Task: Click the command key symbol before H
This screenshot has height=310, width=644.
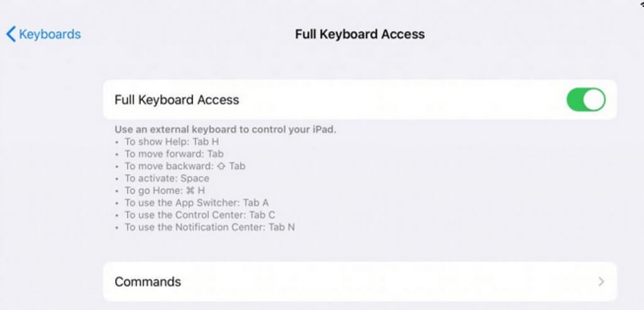Action: 190,191
